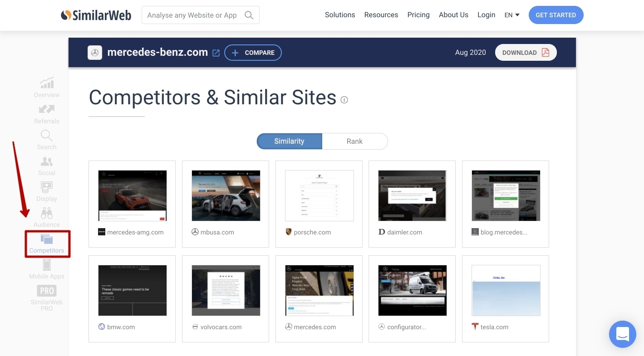Image resolution: width=644 pixels, height=356 pixels.
Task: Open the Referrals sidebar icon
Action: point(47,109)
